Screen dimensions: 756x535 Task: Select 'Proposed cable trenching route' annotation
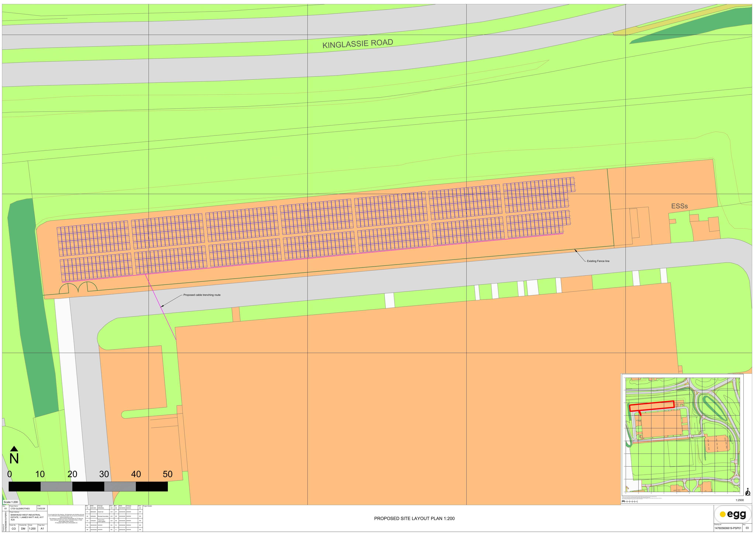(202, 295)
